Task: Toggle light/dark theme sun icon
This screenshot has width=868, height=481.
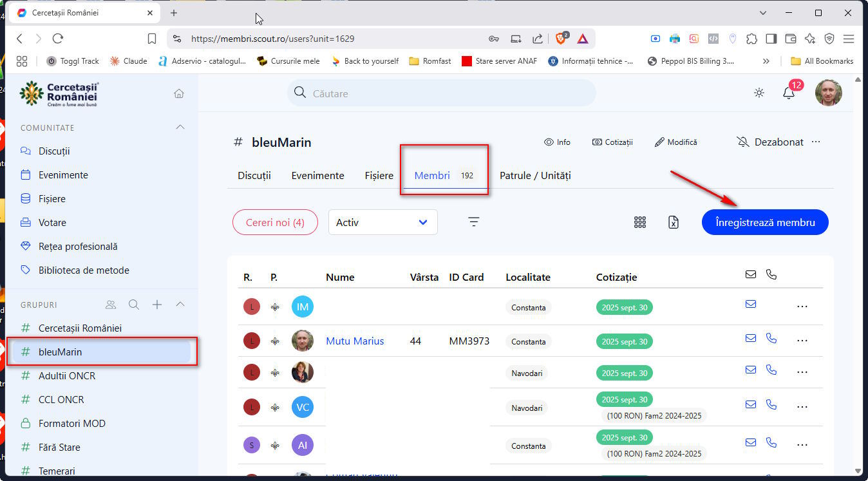Action: coord(759,93)
